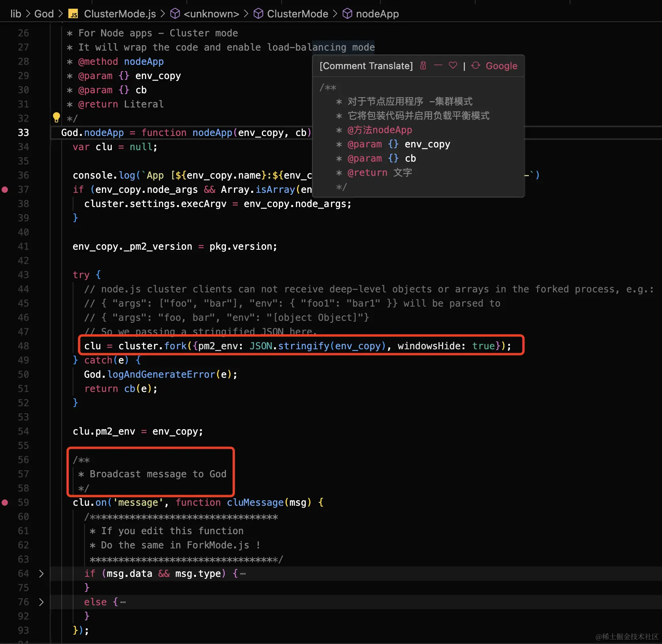Click 'pkg.version' on line 41

[241, 247]
